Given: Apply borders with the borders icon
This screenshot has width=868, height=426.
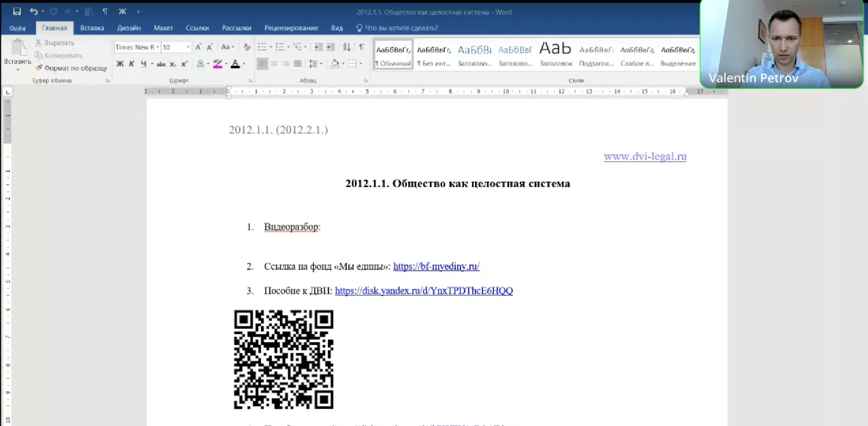Looking at the screenshot, I should pyautogui.click(x=352, y=64).
